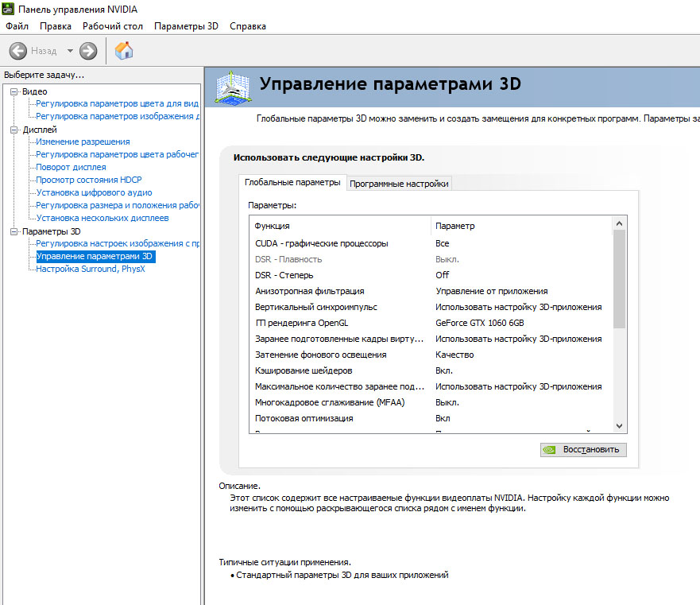Select Потоковая оптимизация row
Screen dimensions: 700x605
pyautogui.click(x=431, y=419)
